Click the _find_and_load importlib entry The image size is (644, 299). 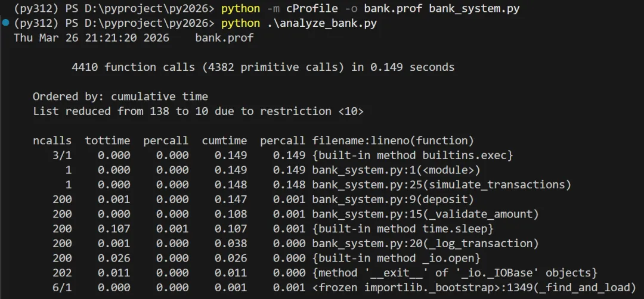click(474, 288)
